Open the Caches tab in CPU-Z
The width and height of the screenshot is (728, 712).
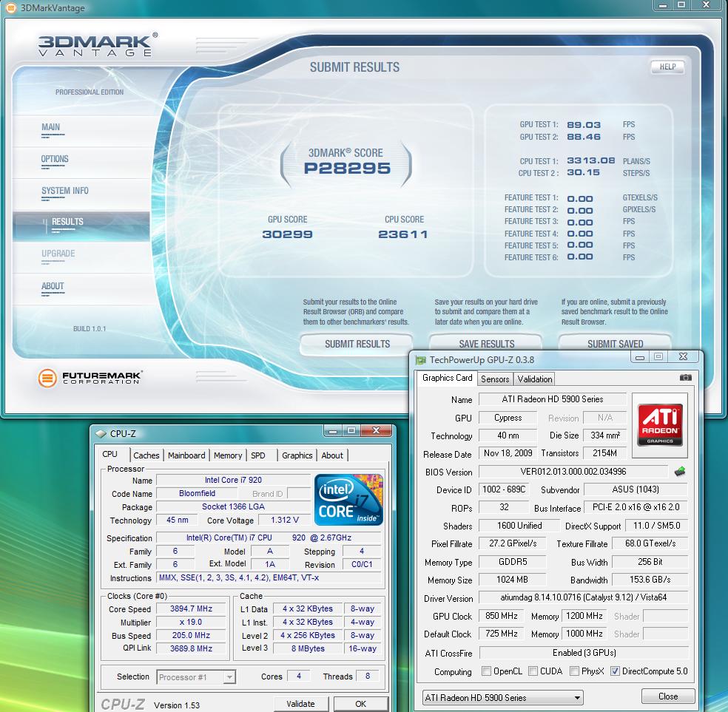point(146,455)
